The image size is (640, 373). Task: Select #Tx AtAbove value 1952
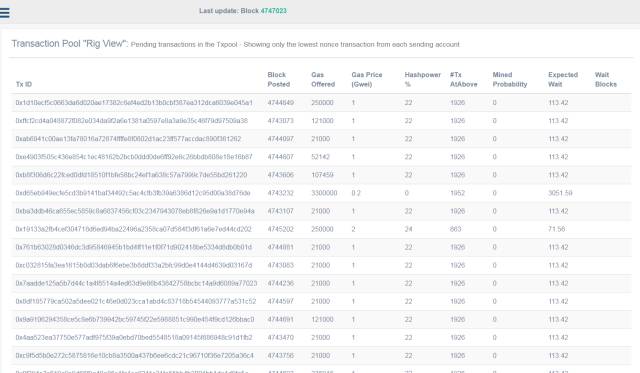click(x=458, y=193)
